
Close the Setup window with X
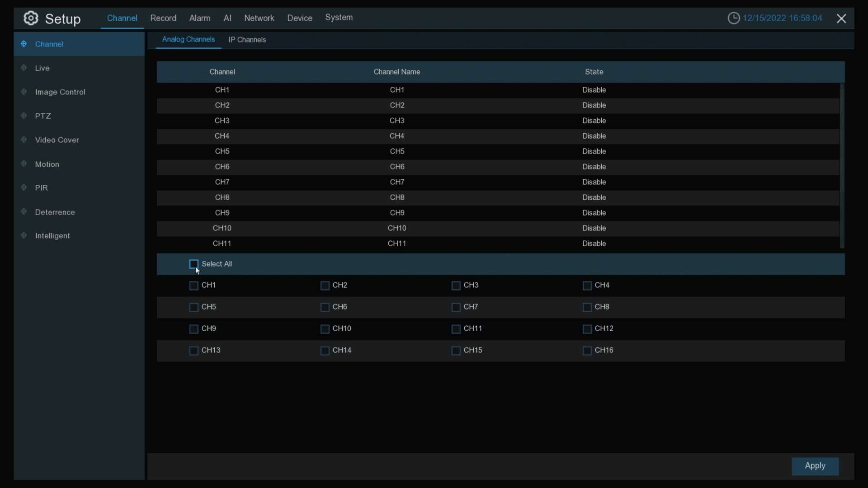coord(841,19)
